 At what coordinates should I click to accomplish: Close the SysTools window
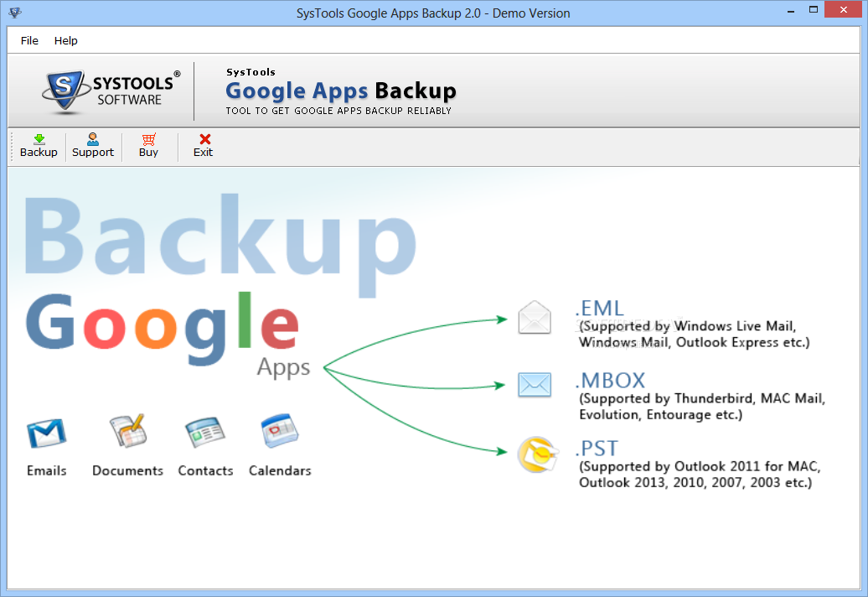[x=844, y=9]
